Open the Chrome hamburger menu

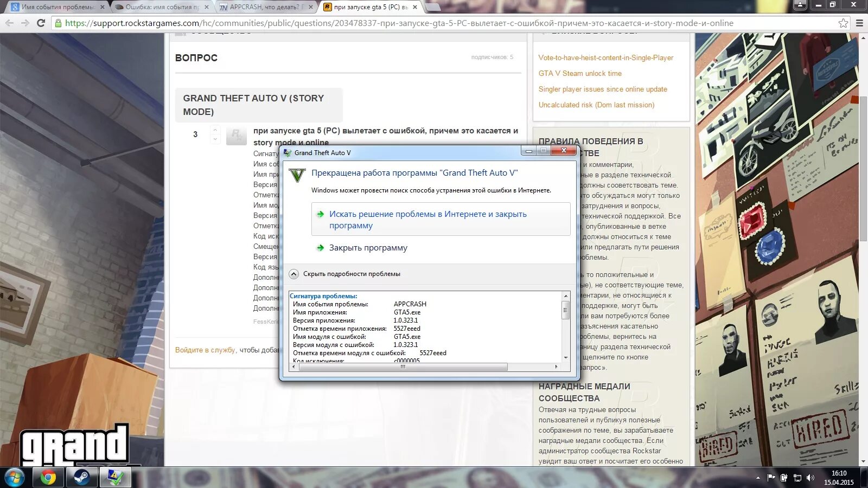point(859,23)
